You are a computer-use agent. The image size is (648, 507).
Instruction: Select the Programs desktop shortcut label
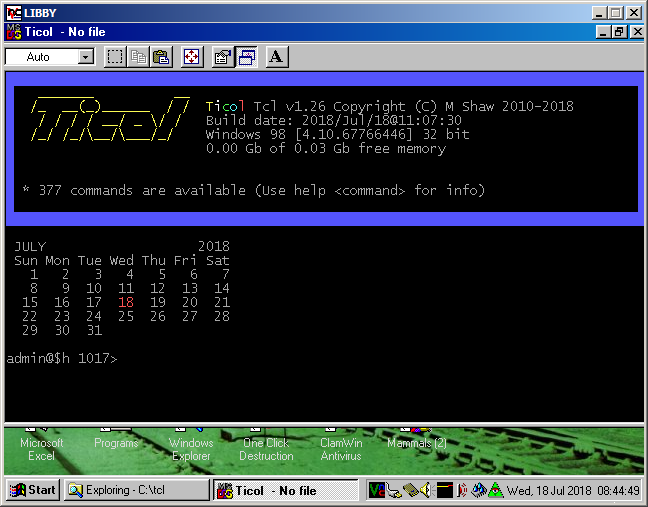[x=116, y=443]
